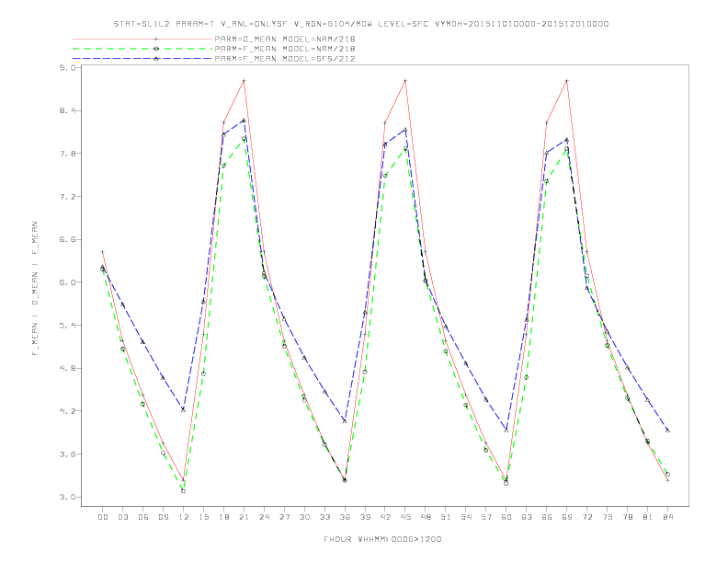The width and height of the screenshot is (728, 563).
Task: Click x-axis forecast hour label 51
Action: [x=446, y=517]
